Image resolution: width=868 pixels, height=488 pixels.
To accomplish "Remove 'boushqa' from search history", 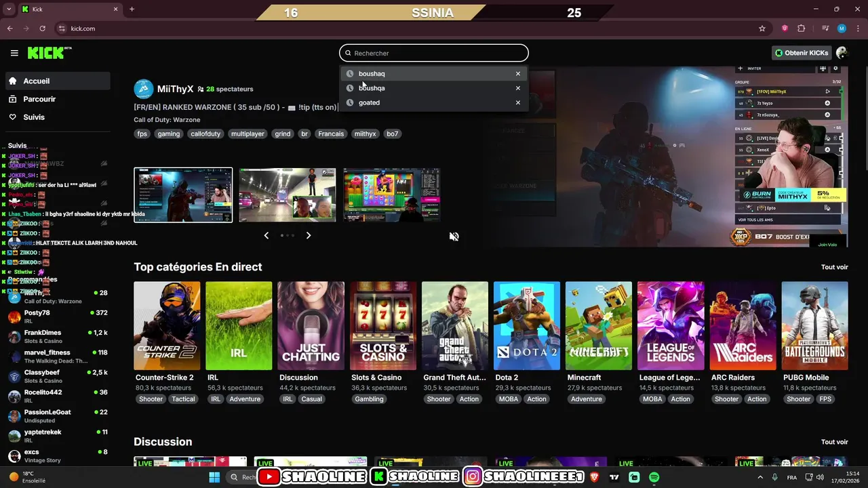I will point(518,88).
